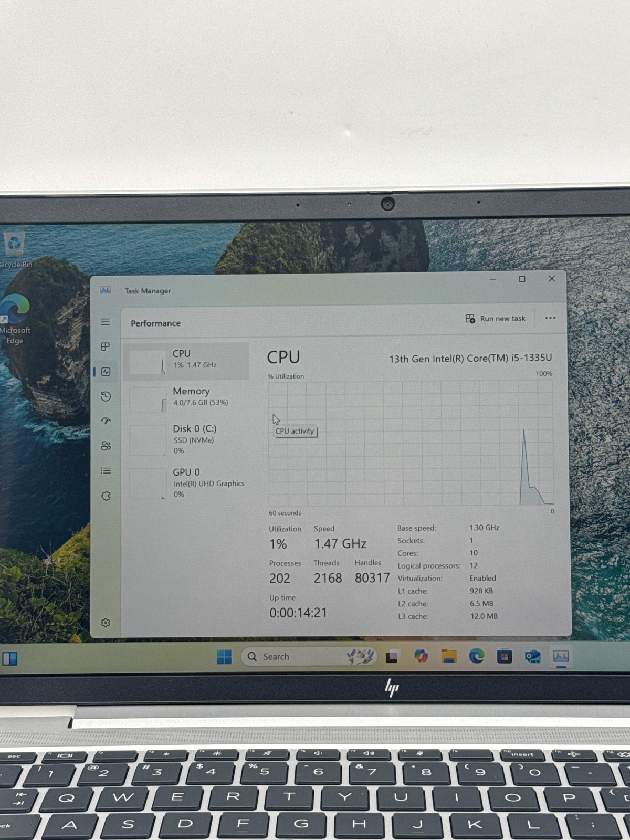The image size is (630, 840).
Task: Maximize the Task Manager window
Action: [522, 279]
